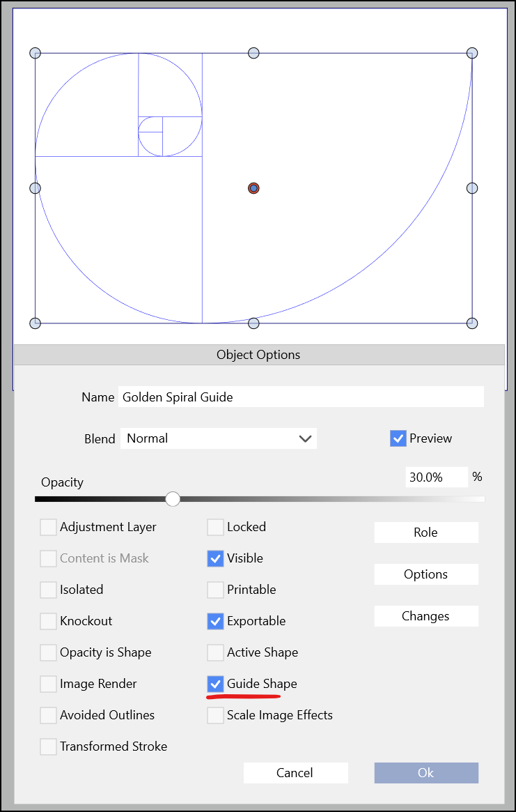Click the right-middle selection handle
Image resolution: width=516 pixels, height=812 pixels.
(472, 188)
